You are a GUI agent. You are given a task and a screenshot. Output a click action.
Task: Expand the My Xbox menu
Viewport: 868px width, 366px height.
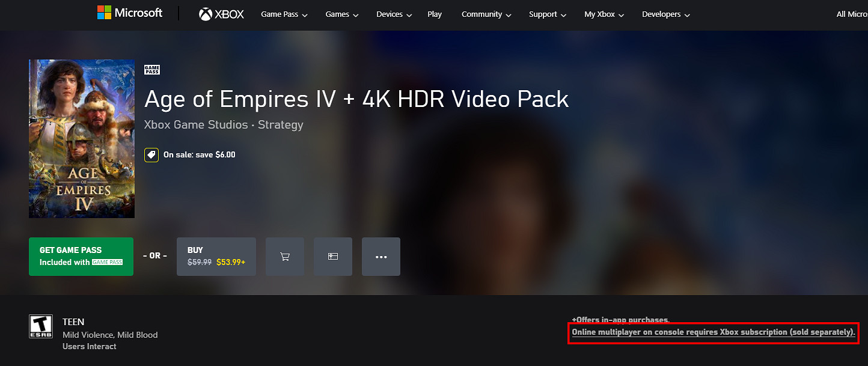(604, 14)
